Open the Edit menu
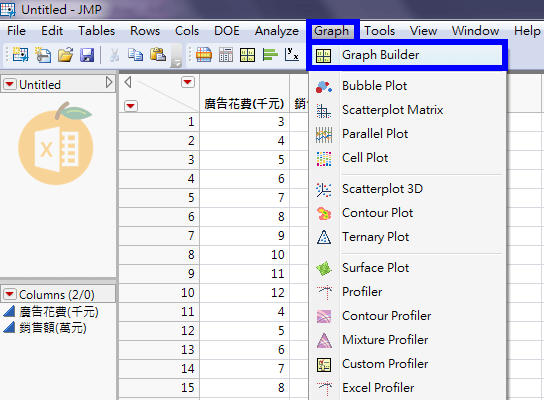Image resolution: width=544 pixels, height=400 pixels. coord(52,31)
